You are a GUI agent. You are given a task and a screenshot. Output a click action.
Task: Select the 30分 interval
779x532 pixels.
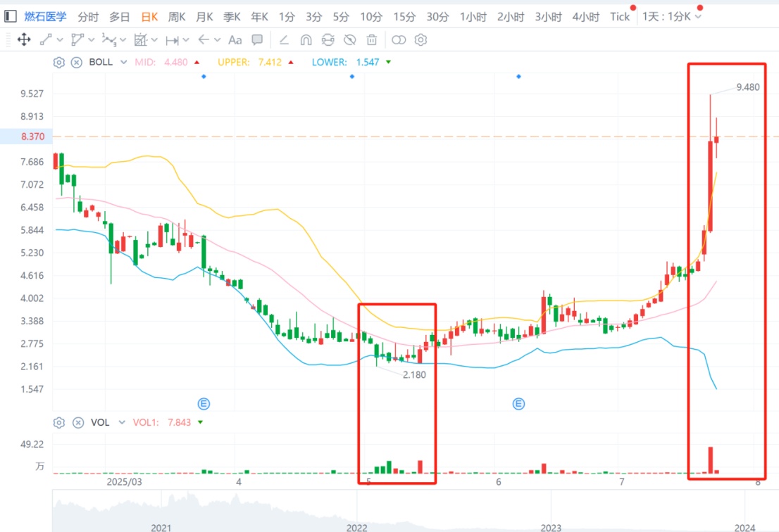click(x=437, y=17)
